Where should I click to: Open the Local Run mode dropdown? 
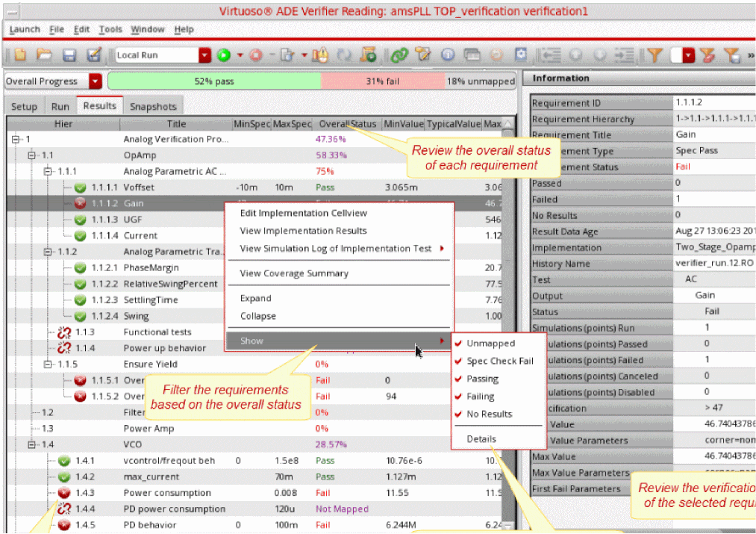pos(205,55)
